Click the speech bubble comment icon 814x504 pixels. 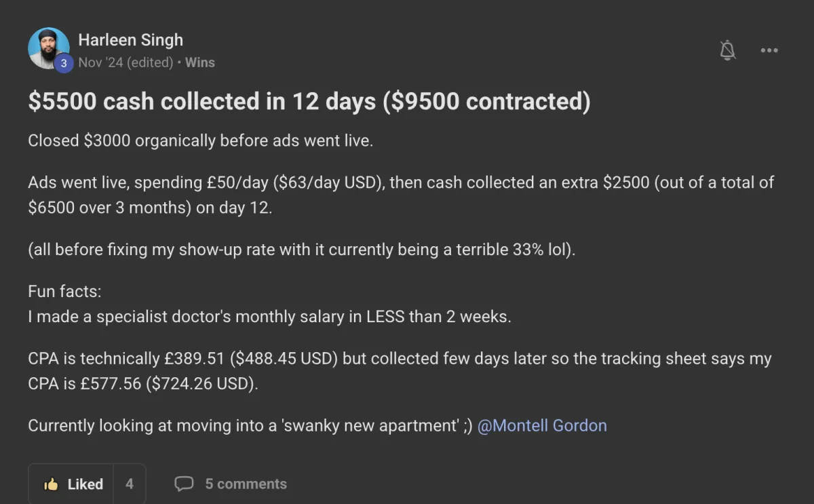[x=184, y=484]
